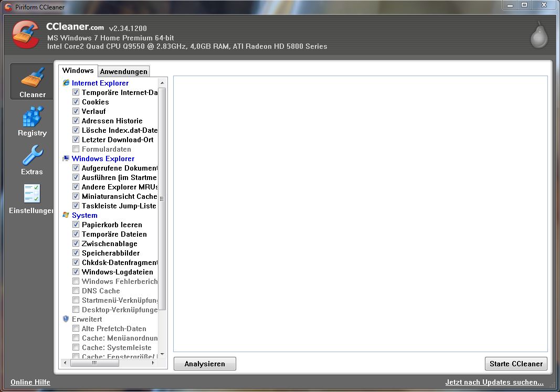Uncheck the Cookies checkbox
Image resolution: width=560 pixels, height=392 pixels.
[76, 102]
